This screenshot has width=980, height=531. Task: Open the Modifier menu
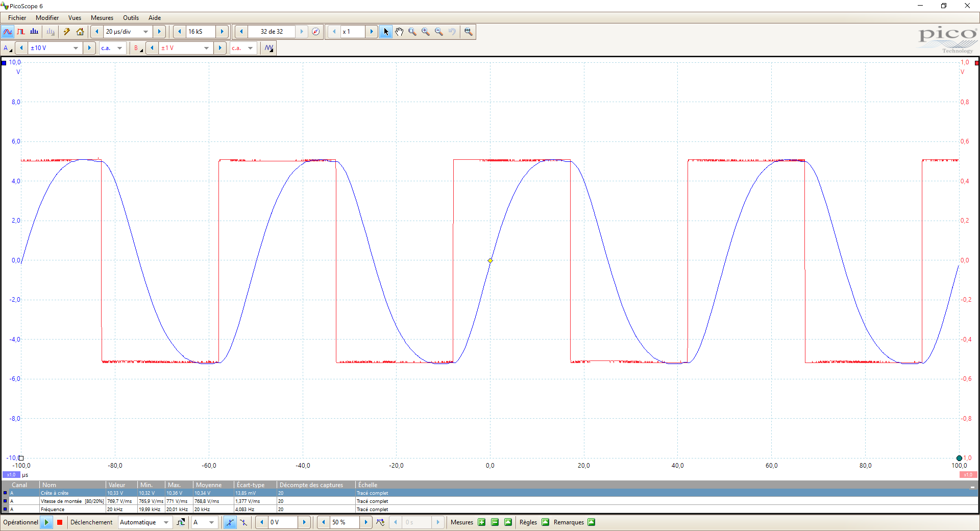(x=47, y=18)
